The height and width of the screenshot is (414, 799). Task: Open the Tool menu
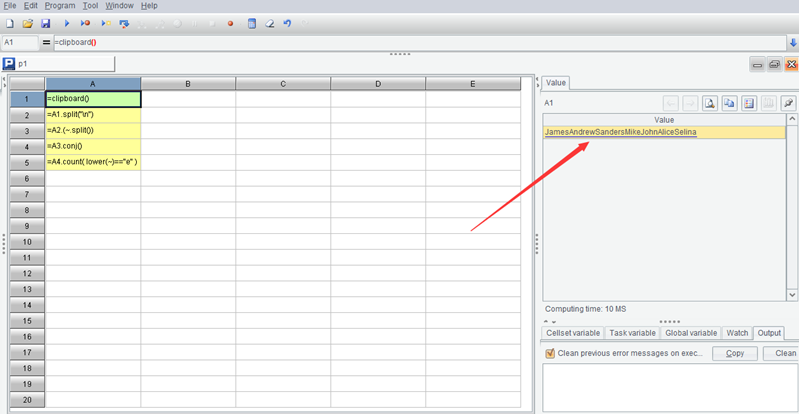pos(90,6)
